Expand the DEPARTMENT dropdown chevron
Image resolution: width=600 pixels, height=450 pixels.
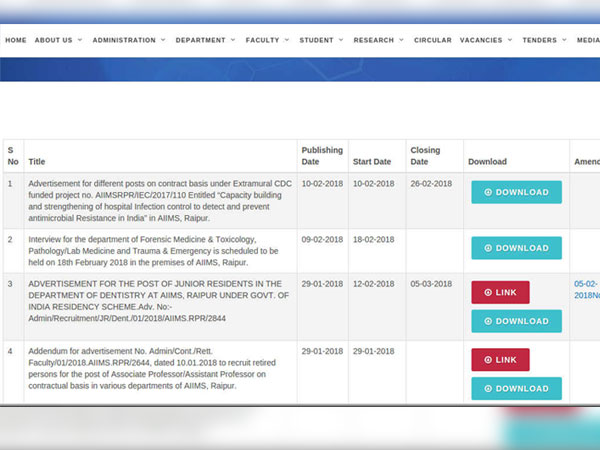233,40
